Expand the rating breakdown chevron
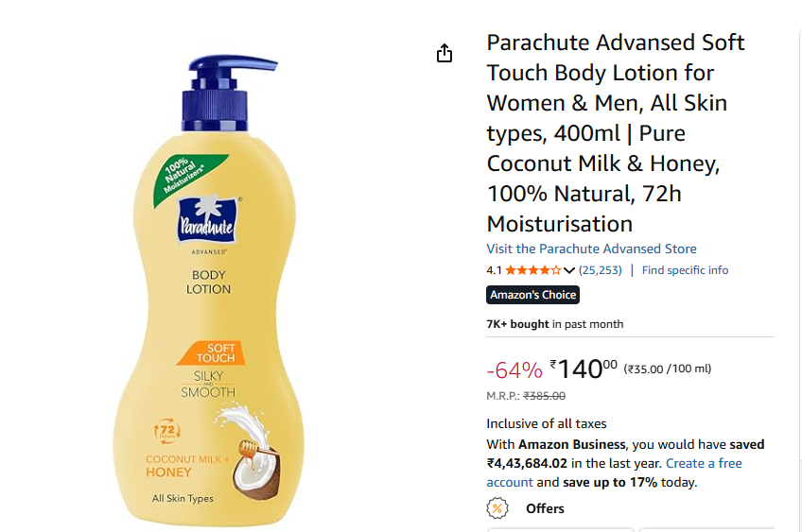Image resolution: width=802 pixels, height=532 pixels. pyautogui.click(x=569, y=270)
